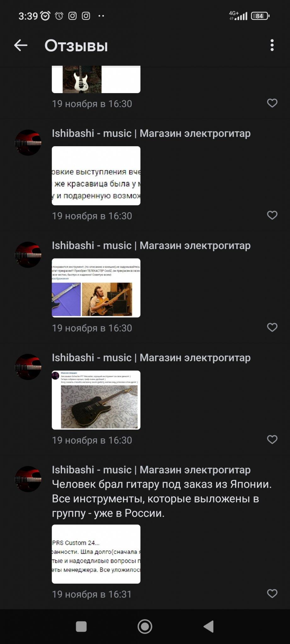The height and width of the screenshot is (644, 290).
Task: Like the PRS Custom 24 comment
Action: click(272, 594)
